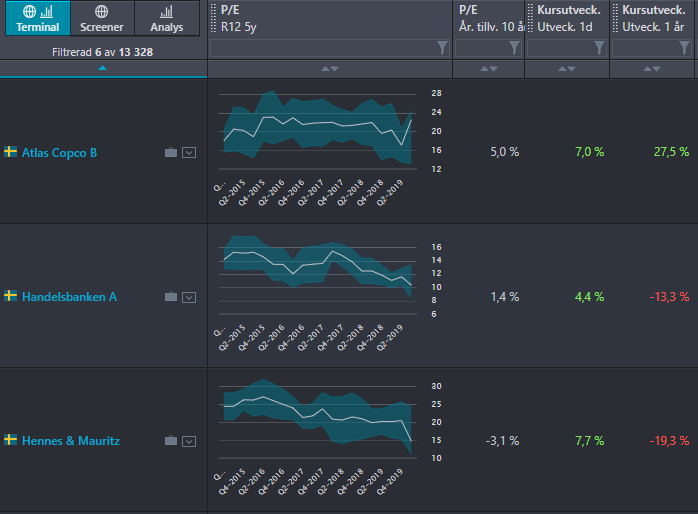Sort by Kursutveck. Utveck. 1 år arrows

[652, 69]
